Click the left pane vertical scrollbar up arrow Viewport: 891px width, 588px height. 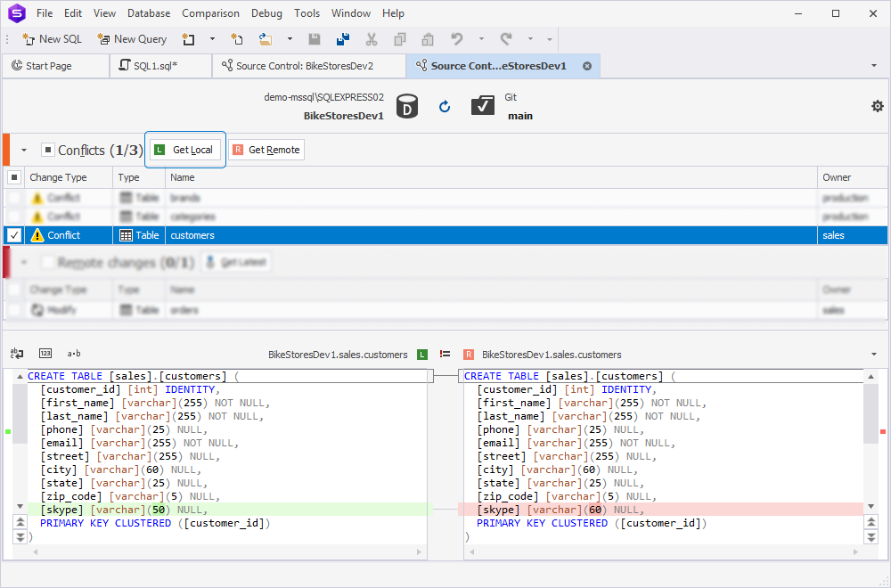(20, 376)
